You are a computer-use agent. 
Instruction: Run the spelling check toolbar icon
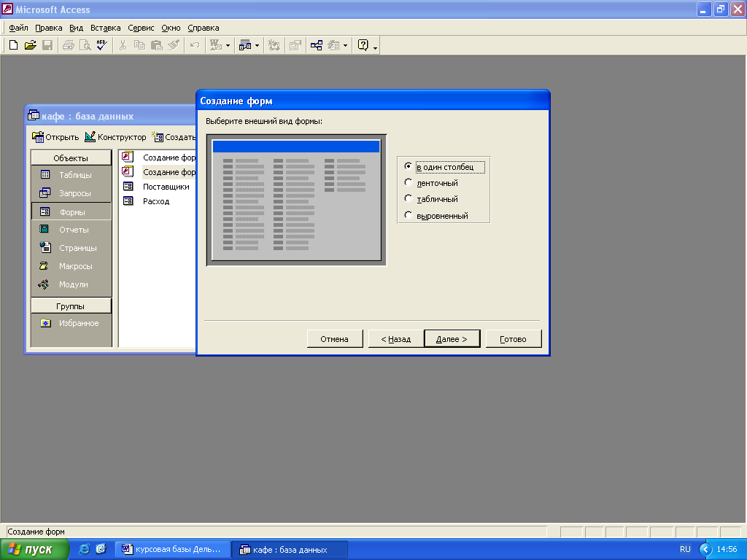(x=101, y=45)
